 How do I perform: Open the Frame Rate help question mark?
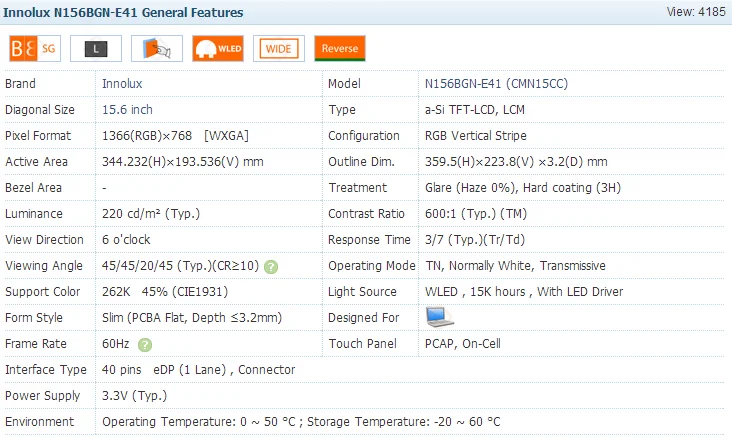145,345
